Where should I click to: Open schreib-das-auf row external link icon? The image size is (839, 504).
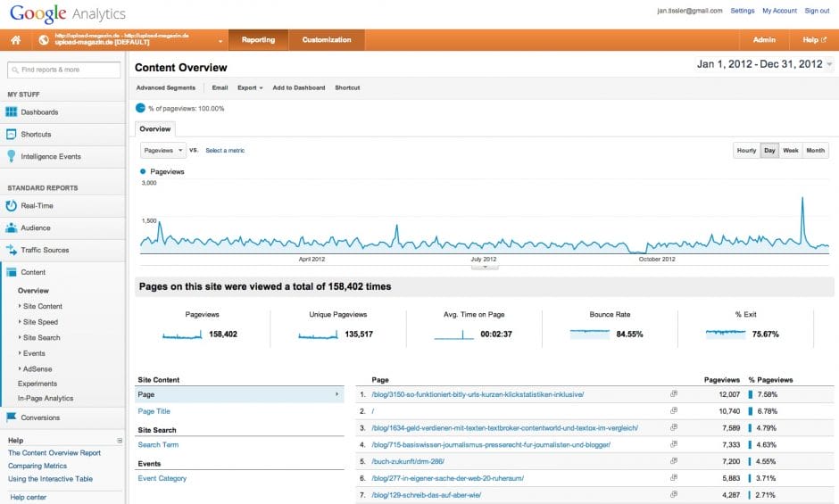click(674, 494)
